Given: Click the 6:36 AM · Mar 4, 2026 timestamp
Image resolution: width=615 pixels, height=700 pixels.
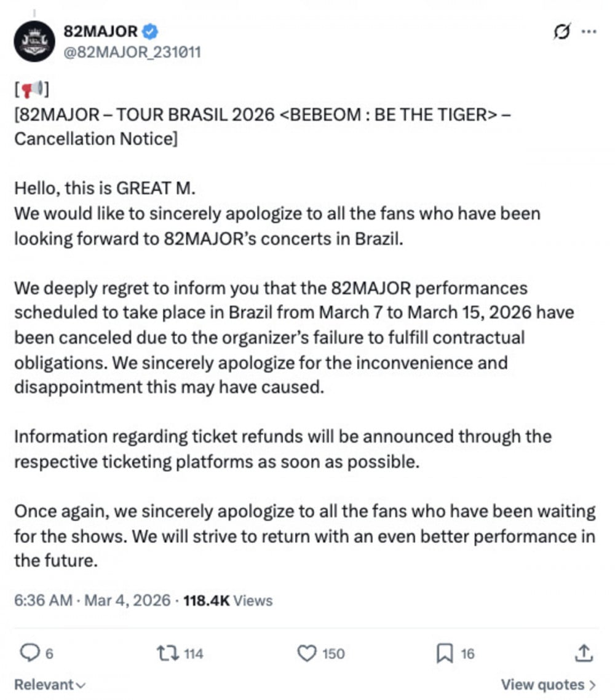Looking at the screenshot, I should [x=92, y=600].
